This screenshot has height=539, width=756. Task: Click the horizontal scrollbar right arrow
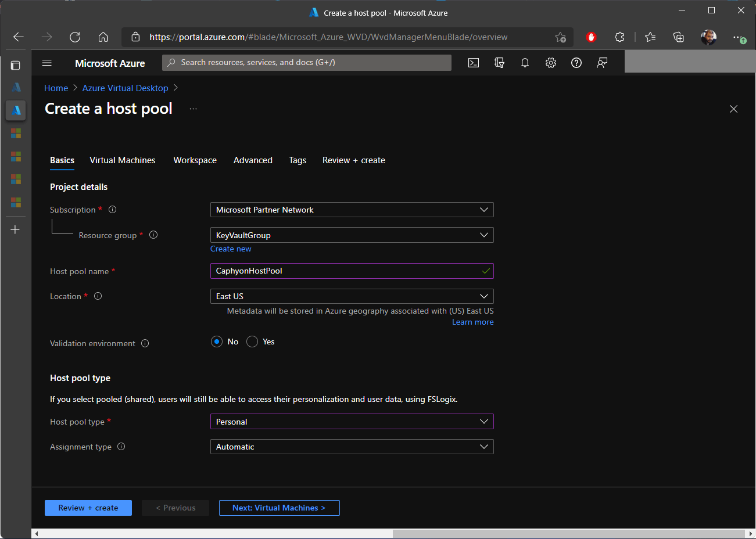coord(751,533)
